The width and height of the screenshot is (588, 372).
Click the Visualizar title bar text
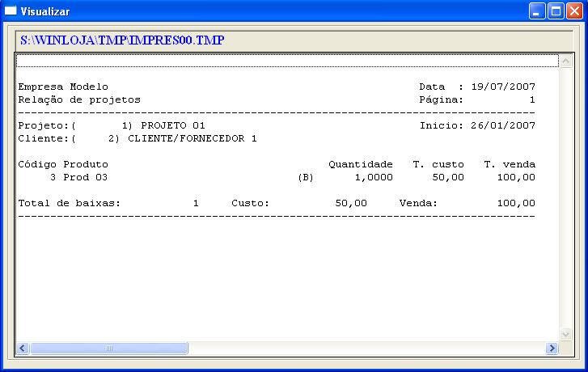(x=45, y=11)
